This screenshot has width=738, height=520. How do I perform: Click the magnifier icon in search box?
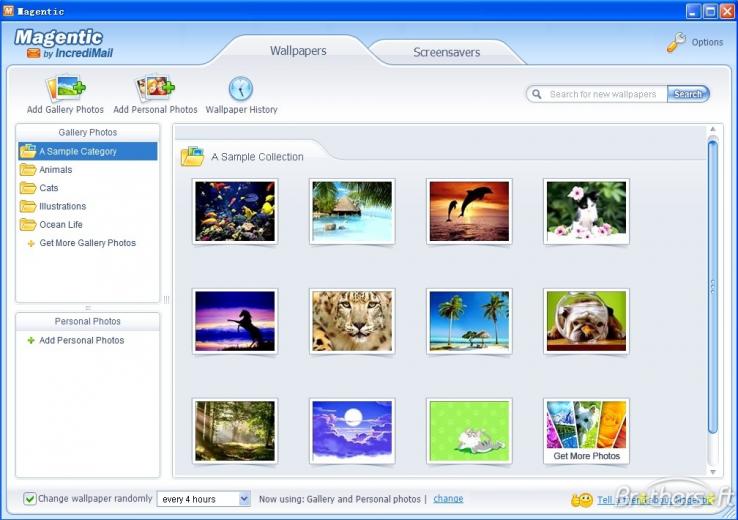[x=537, y=94]
